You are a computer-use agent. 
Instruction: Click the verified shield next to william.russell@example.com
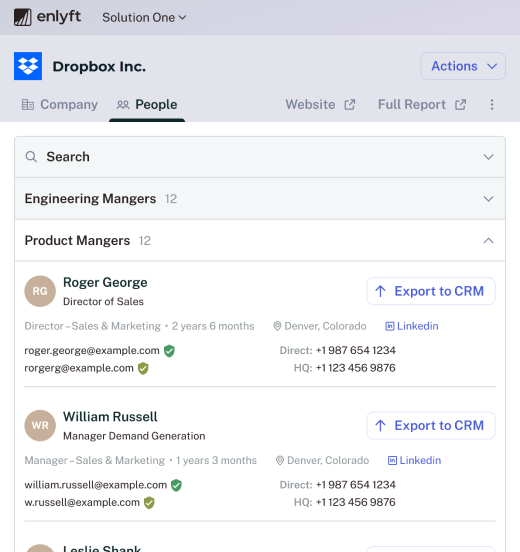click(x=176, y=485)
